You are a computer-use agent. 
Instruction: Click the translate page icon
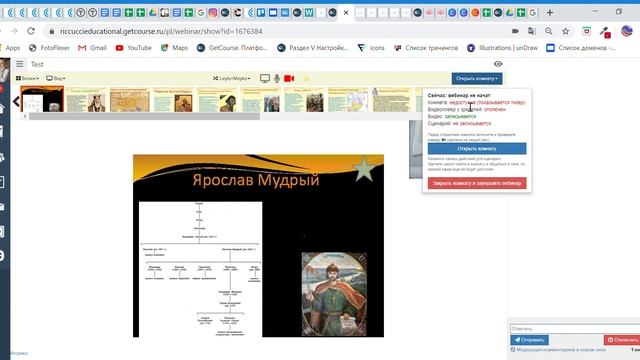coord(532,31)
